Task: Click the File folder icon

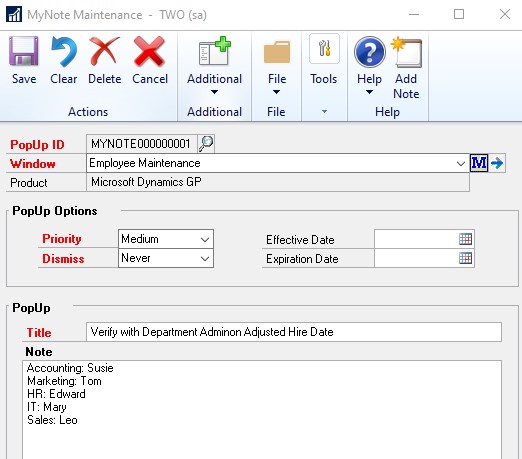Action: (277, 52)
